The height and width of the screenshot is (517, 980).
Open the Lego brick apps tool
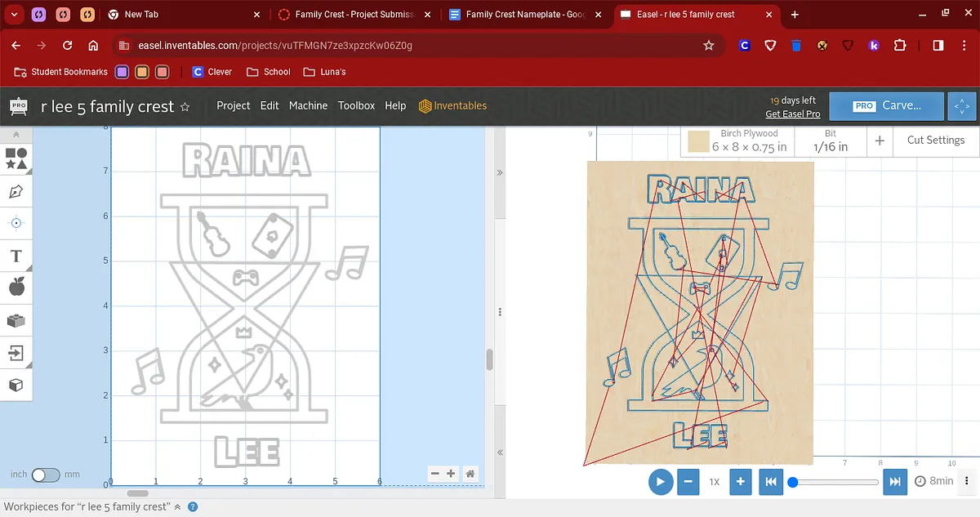point(16,321)
